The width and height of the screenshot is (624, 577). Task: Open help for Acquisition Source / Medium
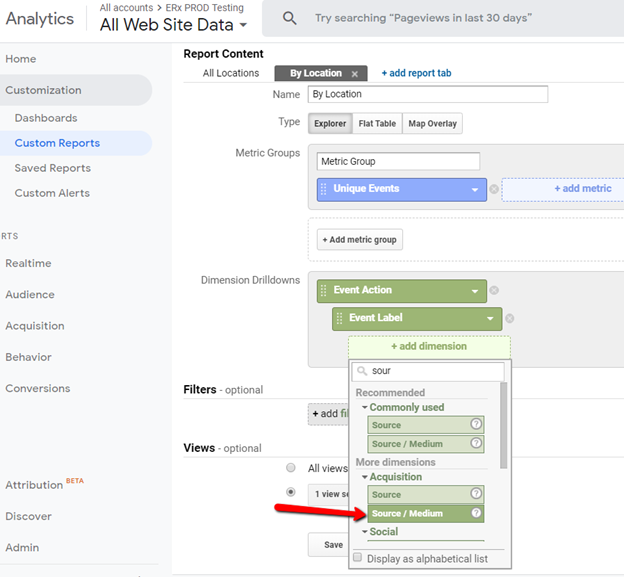coord(476,513)
